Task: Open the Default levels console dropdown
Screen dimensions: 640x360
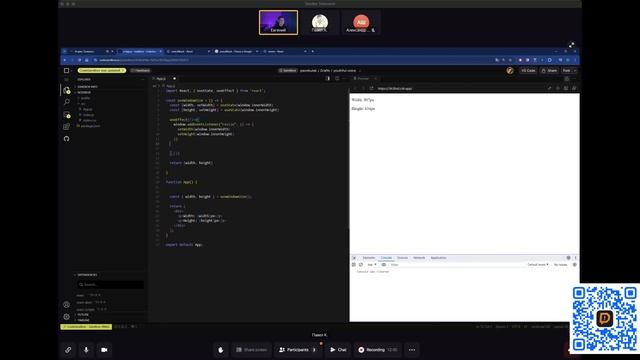Action: pos(538,265)
